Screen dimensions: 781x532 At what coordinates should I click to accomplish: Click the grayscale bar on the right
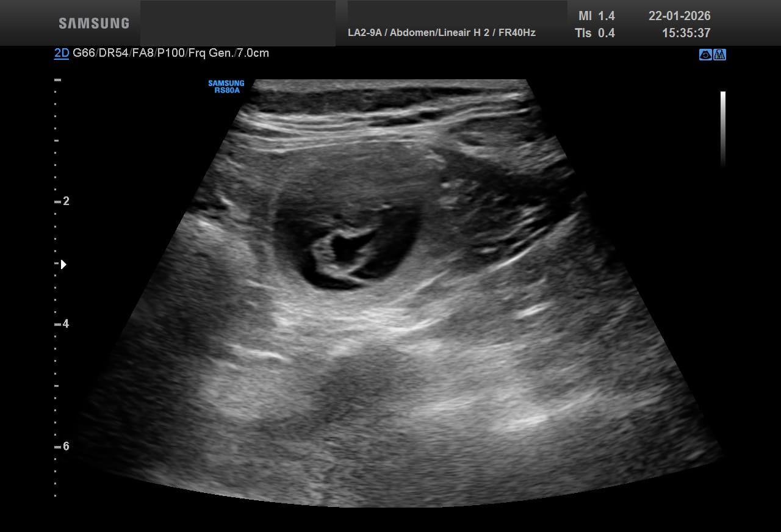click(723, 129)
